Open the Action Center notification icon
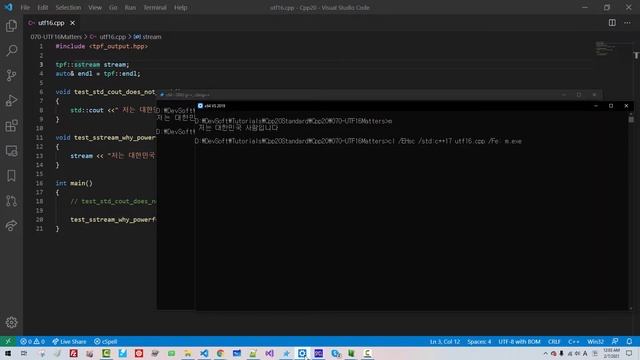 tap(629, 353)
